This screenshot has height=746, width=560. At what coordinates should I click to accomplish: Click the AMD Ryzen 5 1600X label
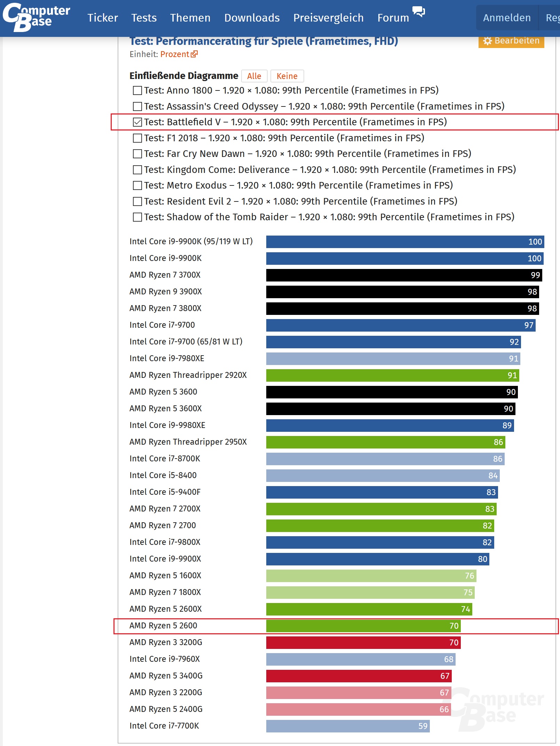pos(165,576)
